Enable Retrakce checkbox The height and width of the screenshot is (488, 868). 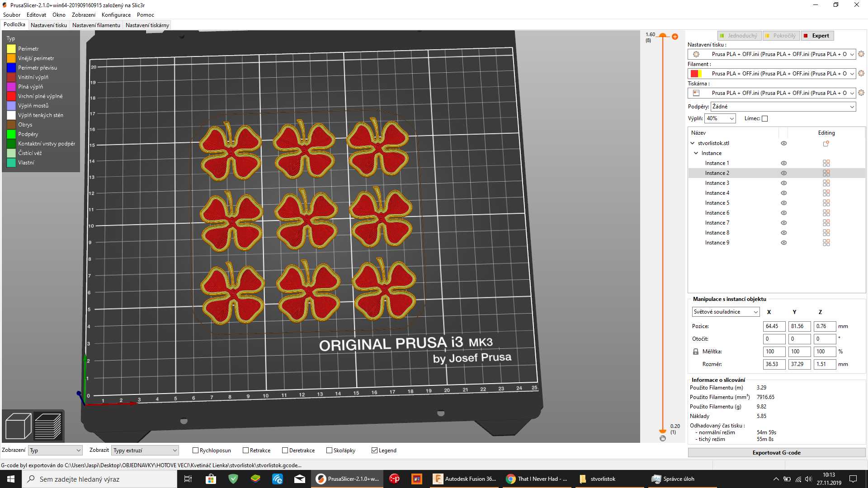click(246, 450)
